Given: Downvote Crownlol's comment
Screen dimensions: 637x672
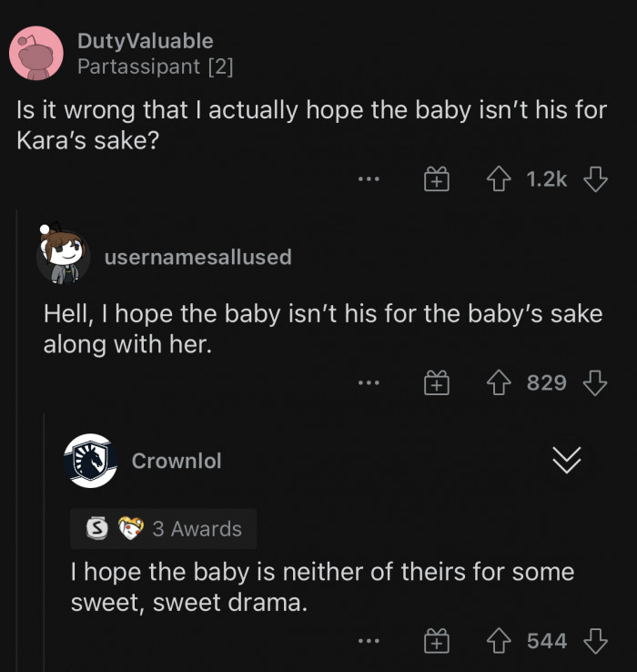Looking at the screenshot, I should (595, 642).
